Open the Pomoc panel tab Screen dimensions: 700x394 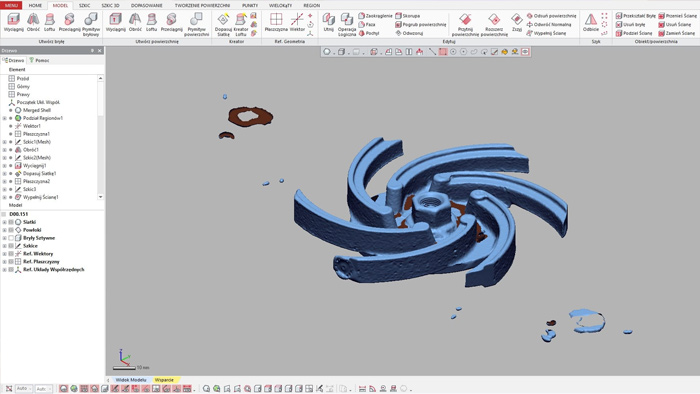(x=39, y=60)
